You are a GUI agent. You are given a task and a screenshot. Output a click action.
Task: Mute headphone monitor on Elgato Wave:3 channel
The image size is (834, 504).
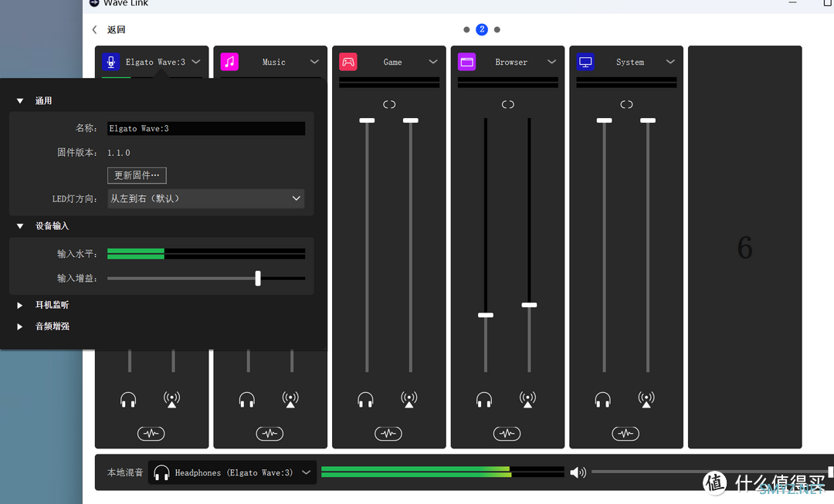[128, 400]
